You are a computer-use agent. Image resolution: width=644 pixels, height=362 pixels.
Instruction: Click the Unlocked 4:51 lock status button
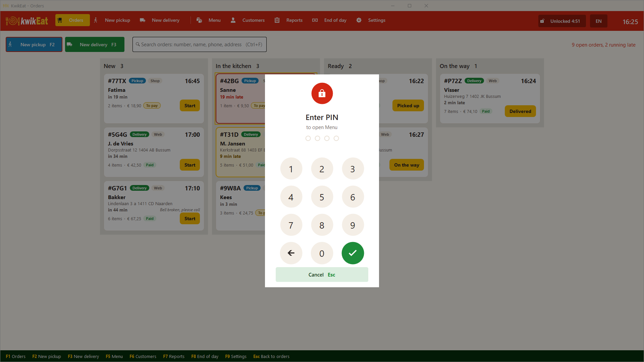[x=562, y=21]
